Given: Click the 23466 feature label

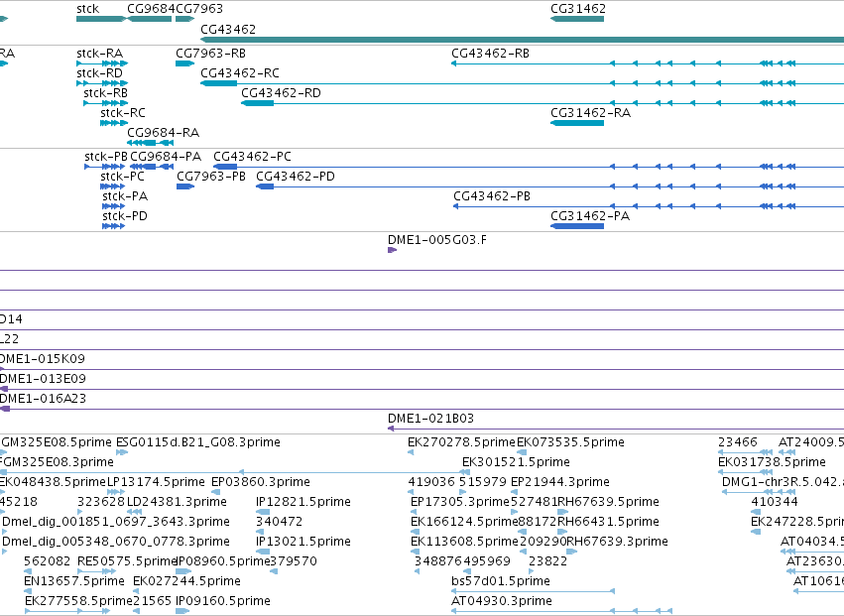Looking at the screenshot, I should pyautogui.click(x=738, y=442).
